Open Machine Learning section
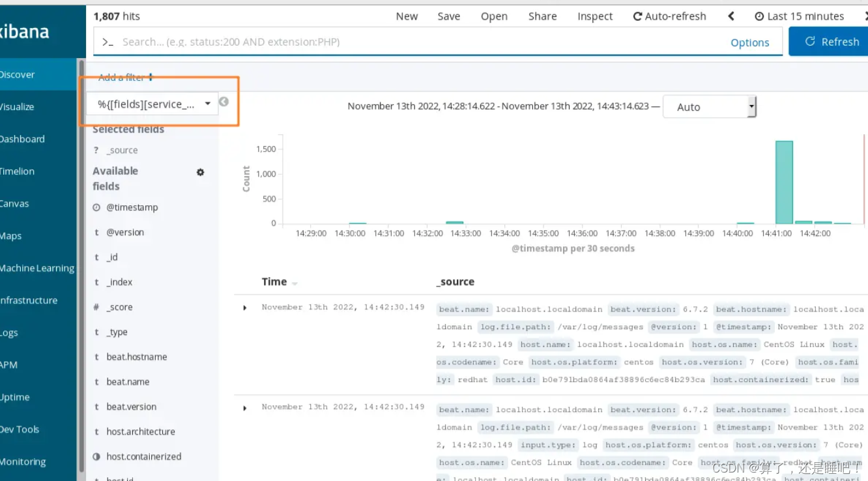The height and width of the screenshot is (481, 868). coord(38,268)
